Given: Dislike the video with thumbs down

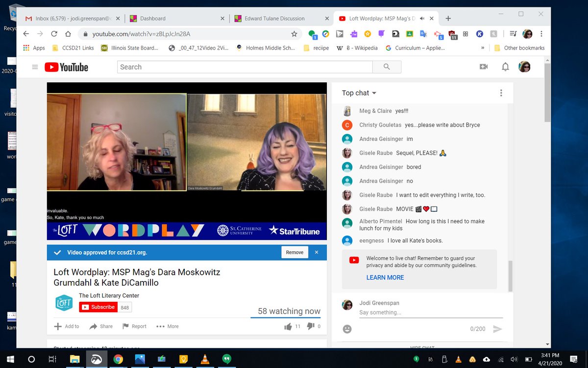Looking at the screenshot, I should coord(310,326).
